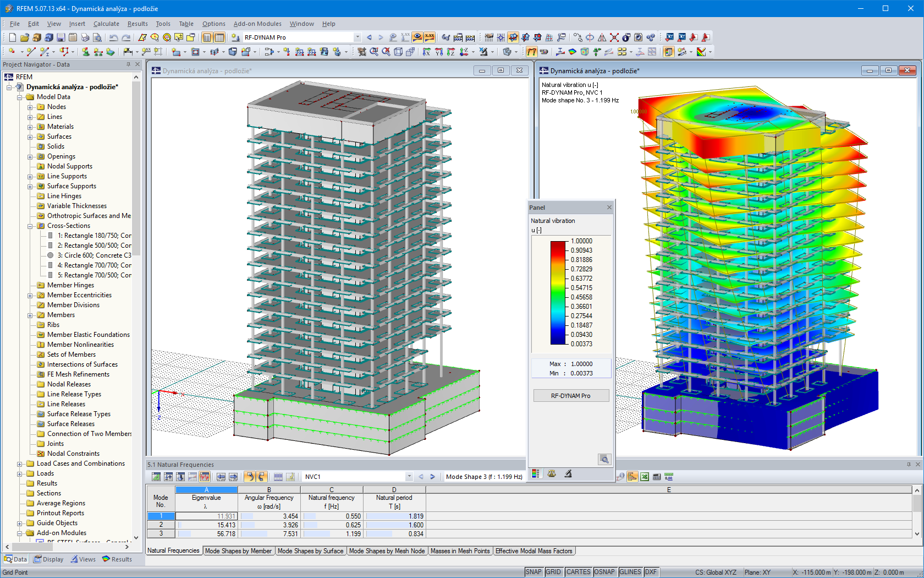Viewport: 924px width, 578px height.
Task: Click the scales factors icon in Panel
Action: point(552,473)
